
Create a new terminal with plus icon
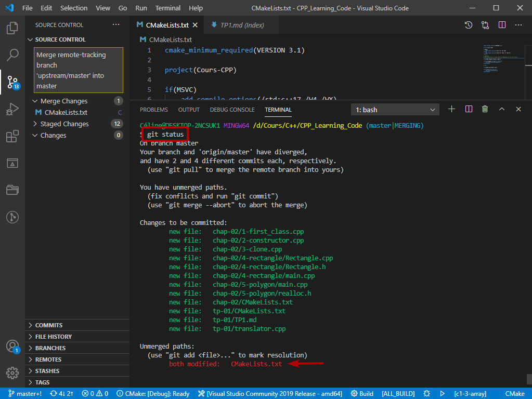pos(451,109)
